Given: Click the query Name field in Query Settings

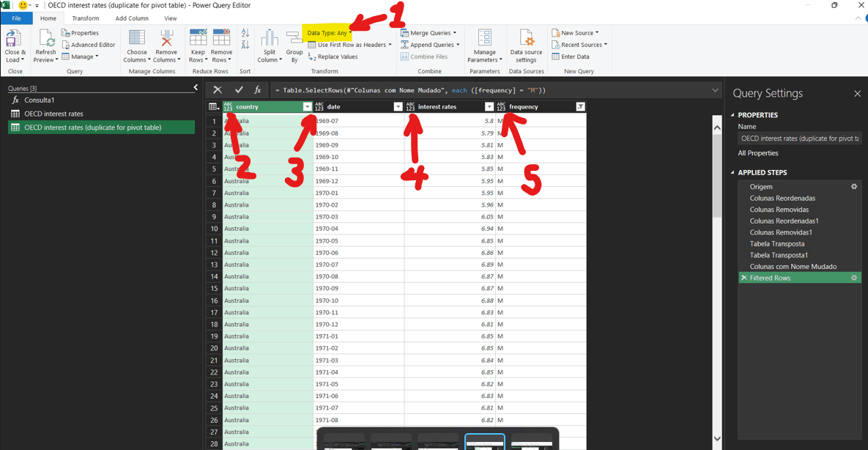Looking at the screenshot, I should [798, 139].
